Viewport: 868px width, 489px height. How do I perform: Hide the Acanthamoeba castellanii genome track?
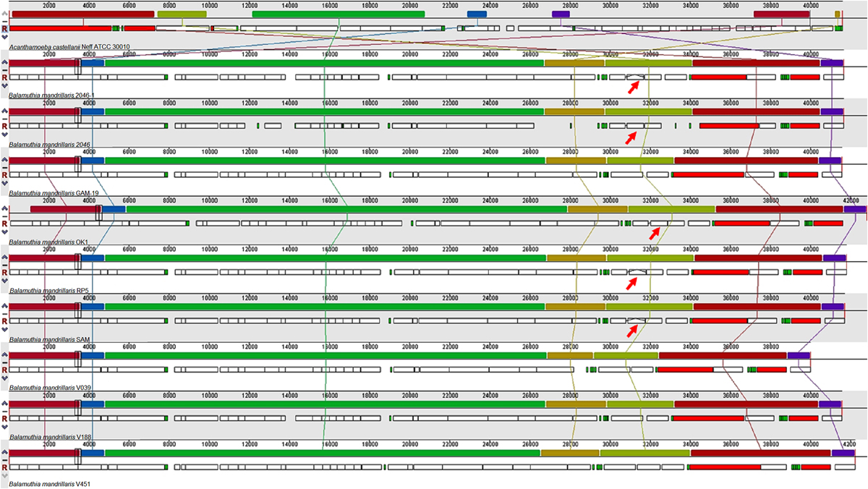click(x=4, y=21)
